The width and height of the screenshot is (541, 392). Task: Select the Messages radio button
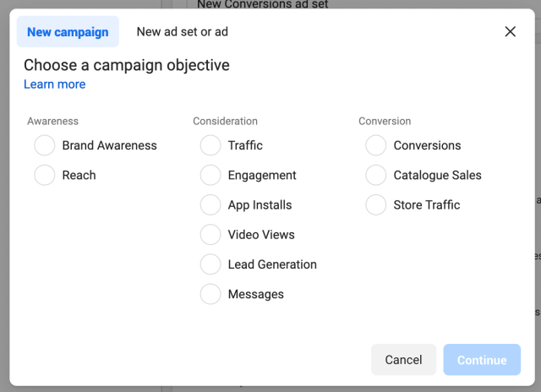[210, 294]
